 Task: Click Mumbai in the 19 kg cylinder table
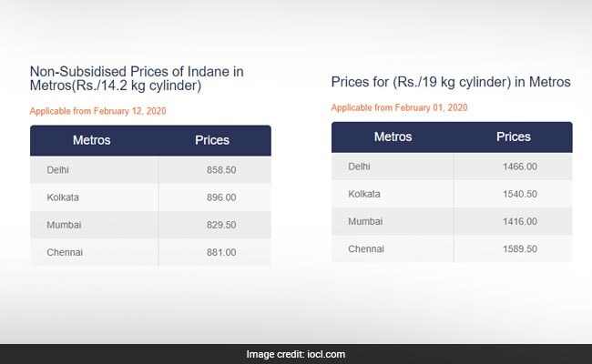366,221
